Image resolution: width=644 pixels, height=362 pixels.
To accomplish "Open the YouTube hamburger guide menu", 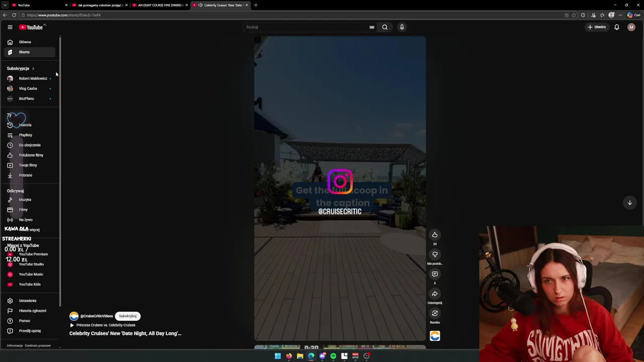I will click(10, 27).
